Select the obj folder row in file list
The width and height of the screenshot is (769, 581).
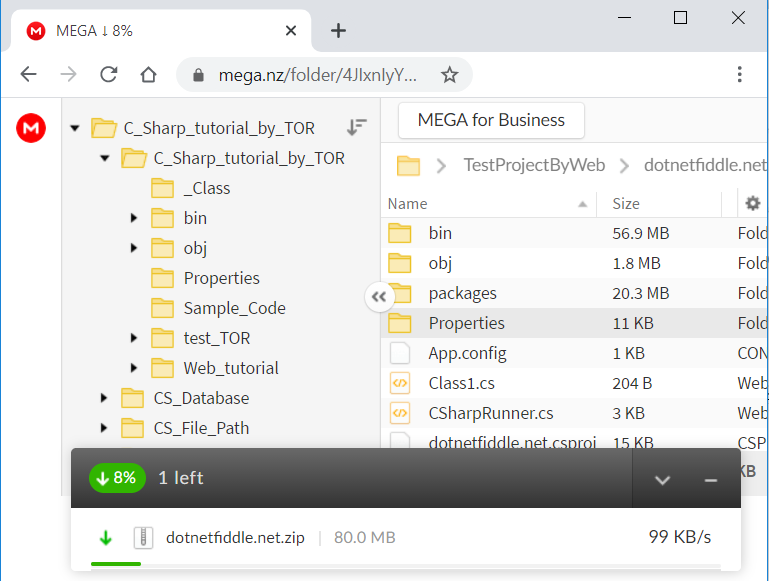[574, 263]
